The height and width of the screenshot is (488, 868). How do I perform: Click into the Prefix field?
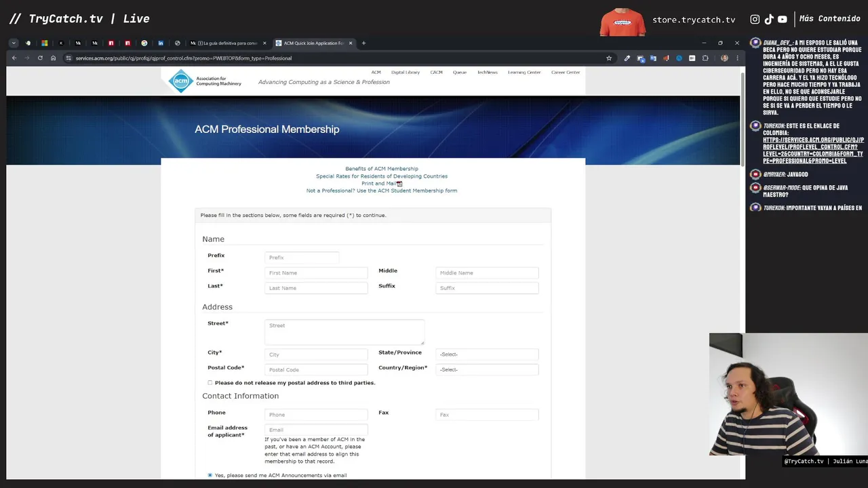(x=302, y=258)
